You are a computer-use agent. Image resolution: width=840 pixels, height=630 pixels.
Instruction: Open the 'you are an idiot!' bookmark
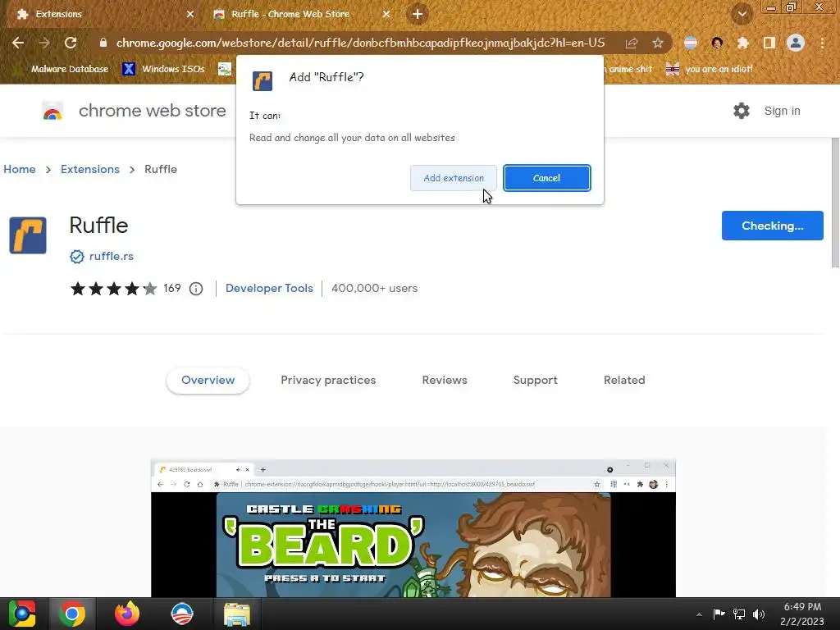pyautogui.click(x=710, y=69)
